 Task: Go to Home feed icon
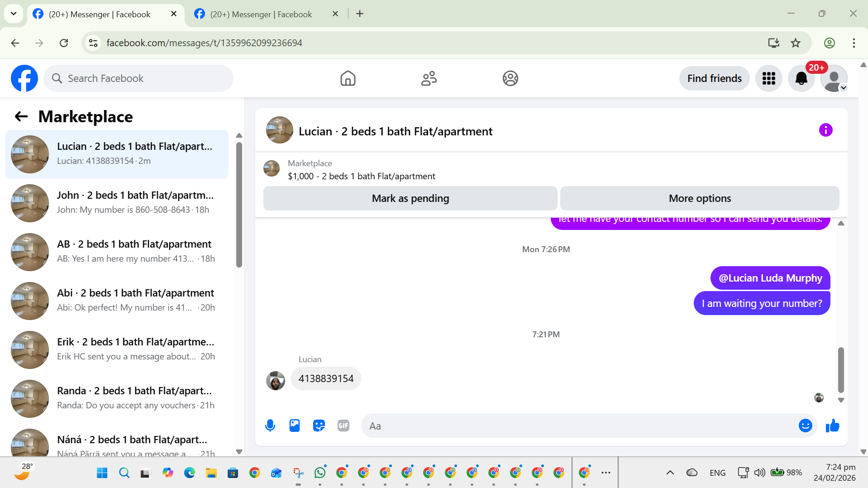(x=348, y=78)
